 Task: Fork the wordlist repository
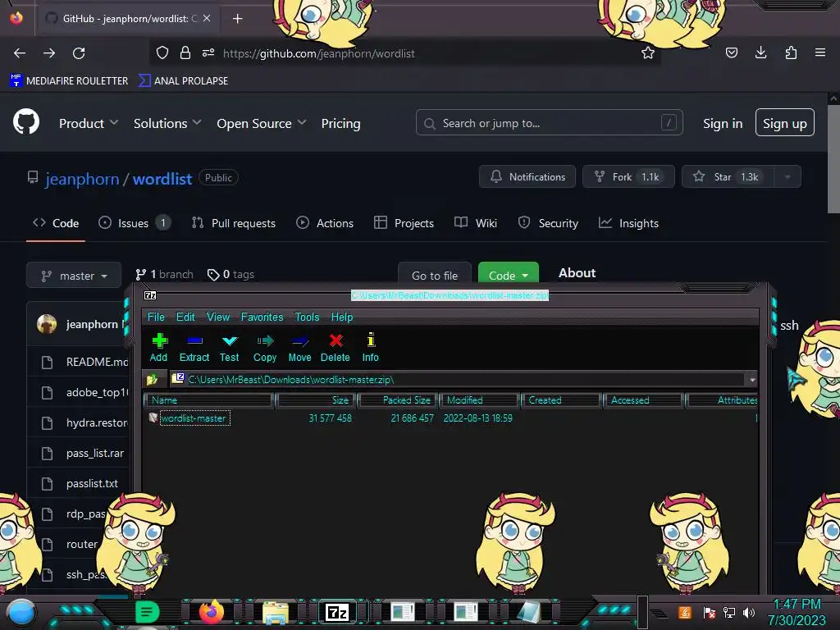pyautogui.click(x=628, y=177)
